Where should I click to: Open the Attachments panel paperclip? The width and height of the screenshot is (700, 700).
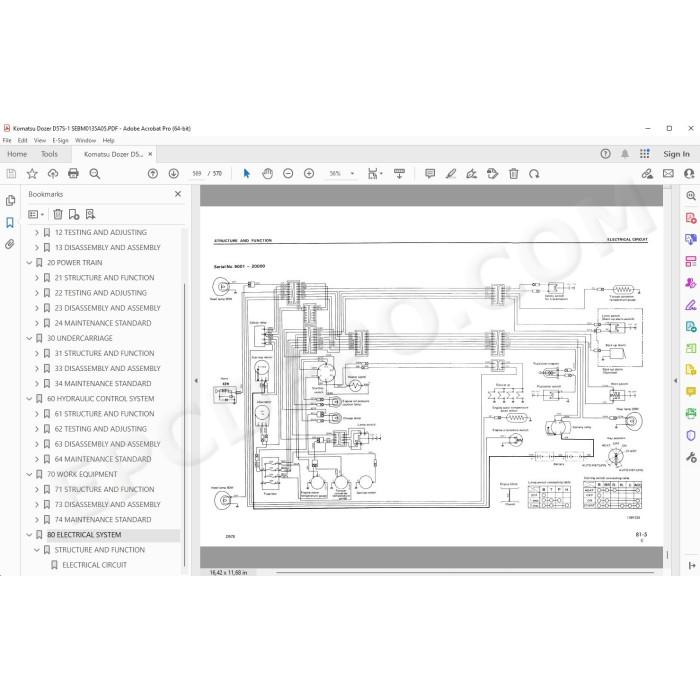click(x=10, y=244)
